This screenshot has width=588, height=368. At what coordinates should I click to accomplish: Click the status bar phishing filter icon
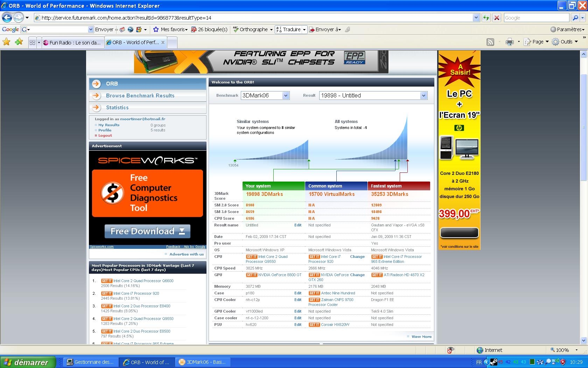tap(450, 350)
